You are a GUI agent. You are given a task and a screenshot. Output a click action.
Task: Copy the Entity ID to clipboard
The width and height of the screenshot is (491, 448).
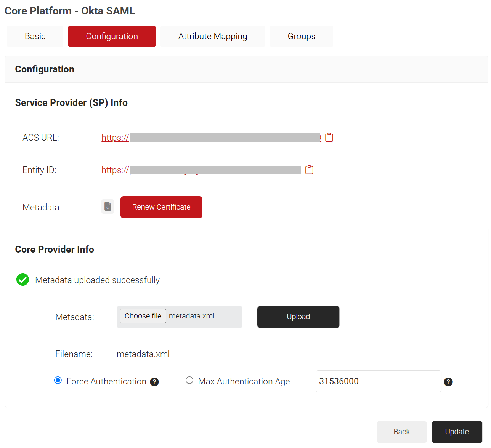tap(309, 170)
